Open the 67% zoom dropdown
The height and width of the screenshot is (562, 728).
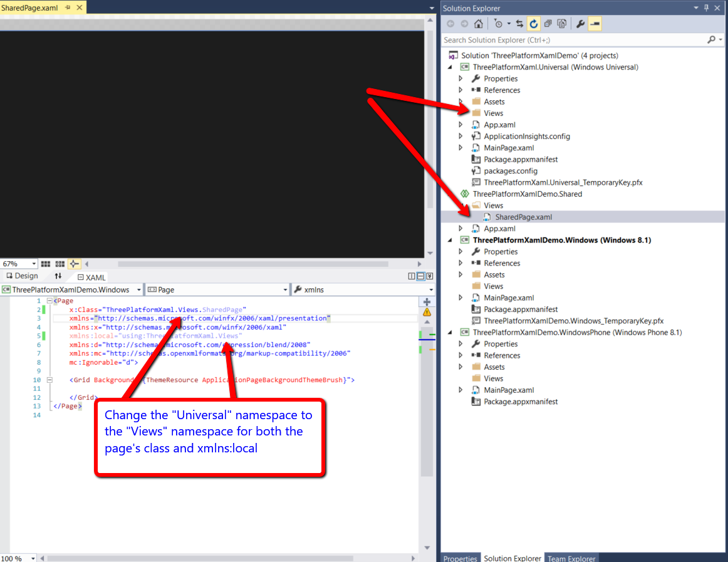pyautogui.click(x=34, y=264)
